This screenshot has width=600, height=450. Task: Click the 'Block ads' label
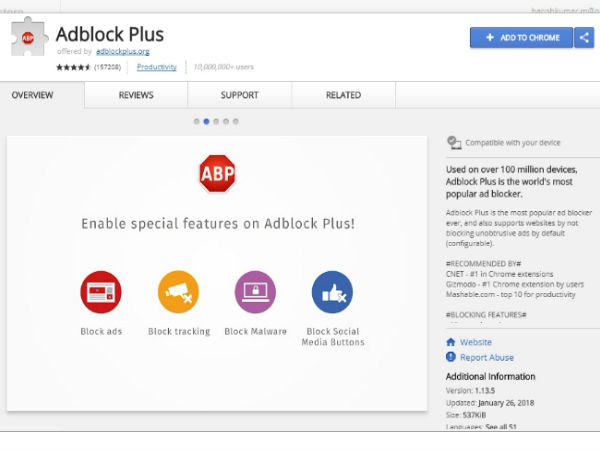(x=101, y=331)
